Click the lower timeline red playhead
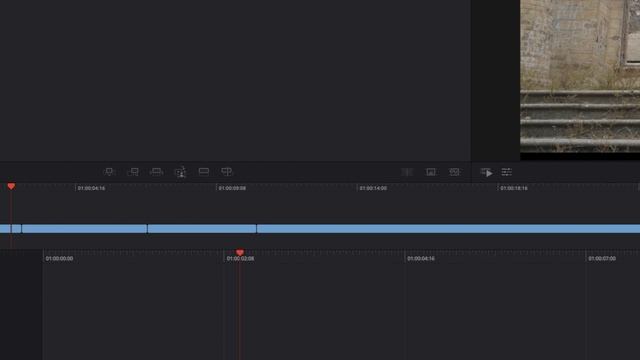The height and width of the screenshot is (360, 640). (240, 253)
